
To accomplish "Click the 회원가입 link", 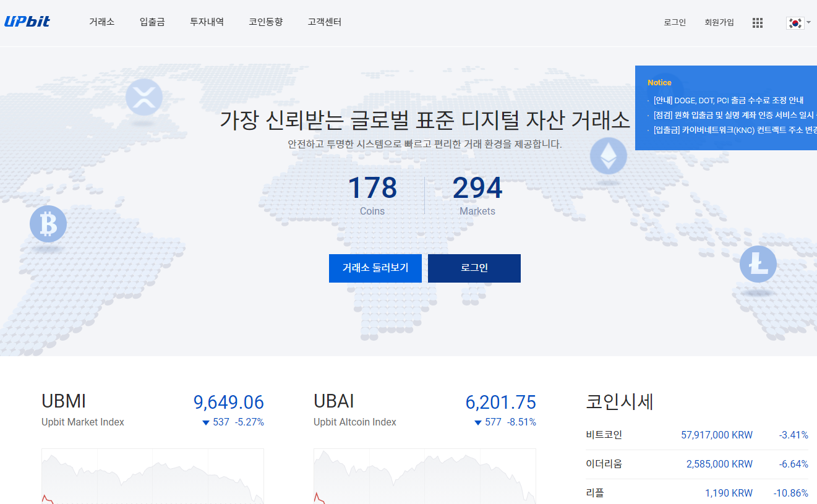I will (719, 22).
